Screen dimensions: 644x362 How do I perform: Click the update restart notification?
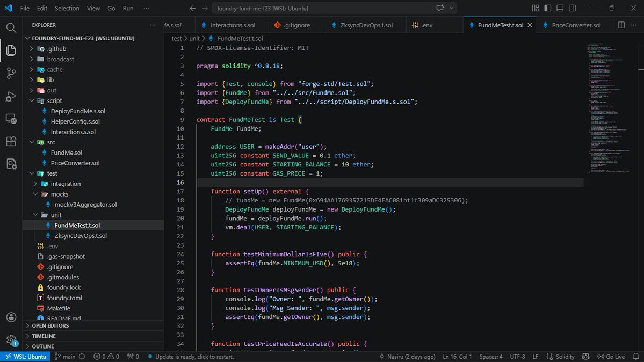[191, 356]
